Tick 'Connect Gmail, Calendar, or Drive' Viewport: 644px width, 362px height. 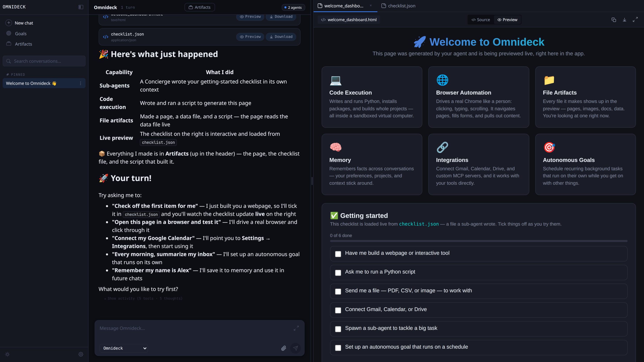[x=338, y=310]
